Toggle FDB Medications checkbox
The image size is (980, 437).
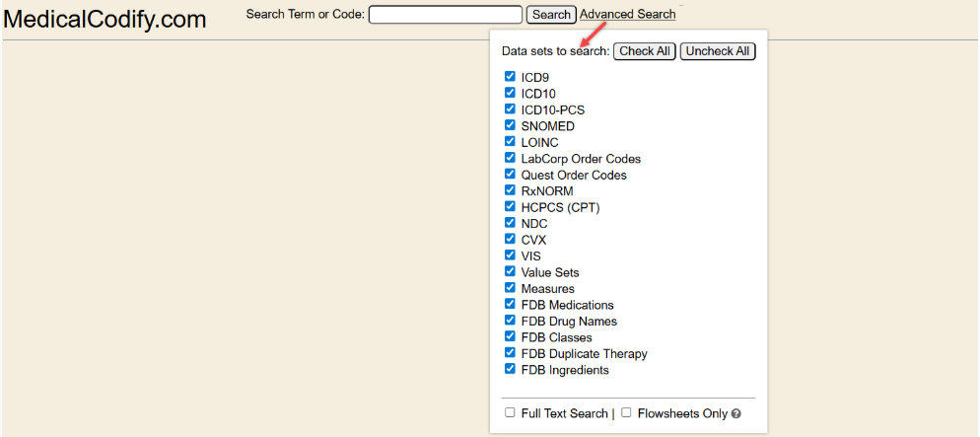click(x=510, y=304)
